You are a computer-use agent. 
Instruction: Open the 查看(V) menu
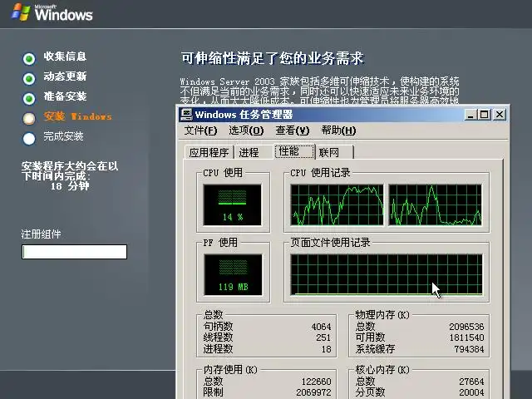click(292, 131)
